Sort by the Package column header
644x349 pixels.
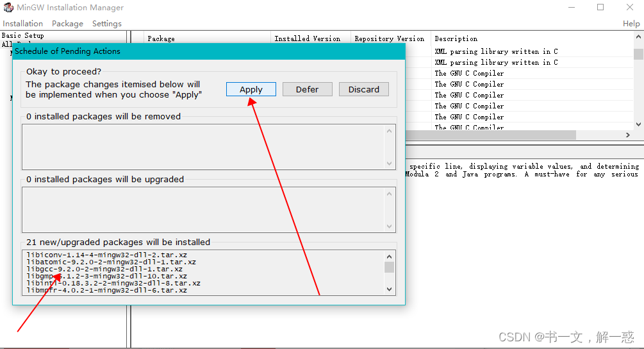pos(208,38)
